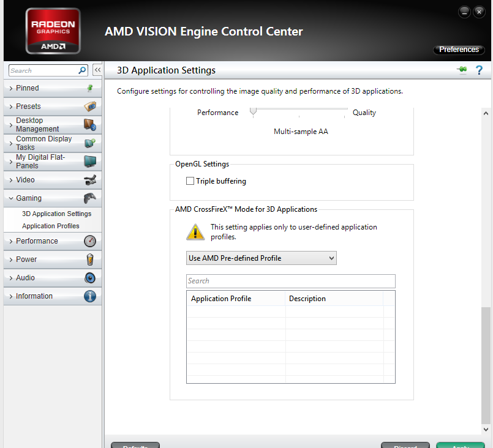493x448 pixels.
Task: Click the scroll down arrow
Action: click(x=486, y=430)
